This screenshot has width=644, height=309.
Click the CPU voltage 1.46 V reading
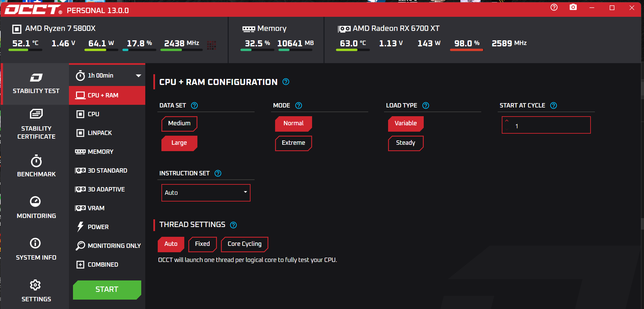63,43
